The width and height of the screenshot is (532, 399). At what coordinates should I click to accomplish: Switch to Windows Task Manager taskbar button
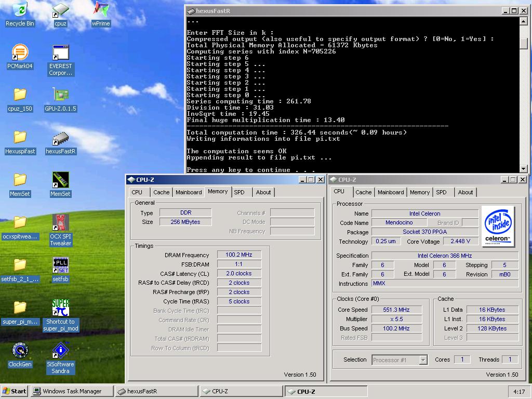point(72,392)
